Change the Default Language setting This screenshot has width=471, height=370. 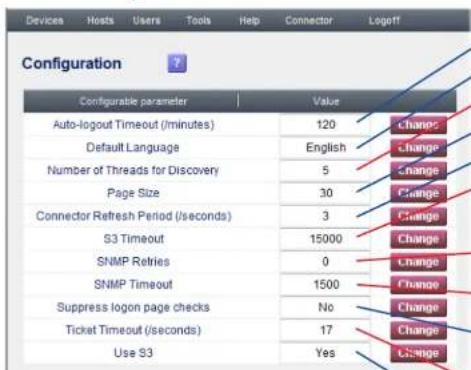click(x=418, y=147)
